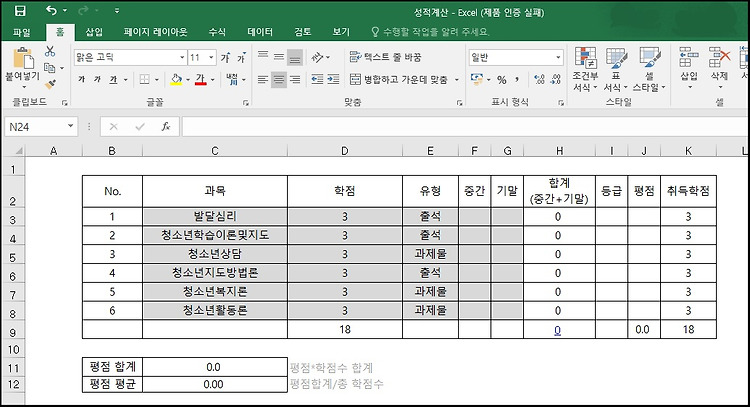Activate the format painter brush

[x=50, y=84]
